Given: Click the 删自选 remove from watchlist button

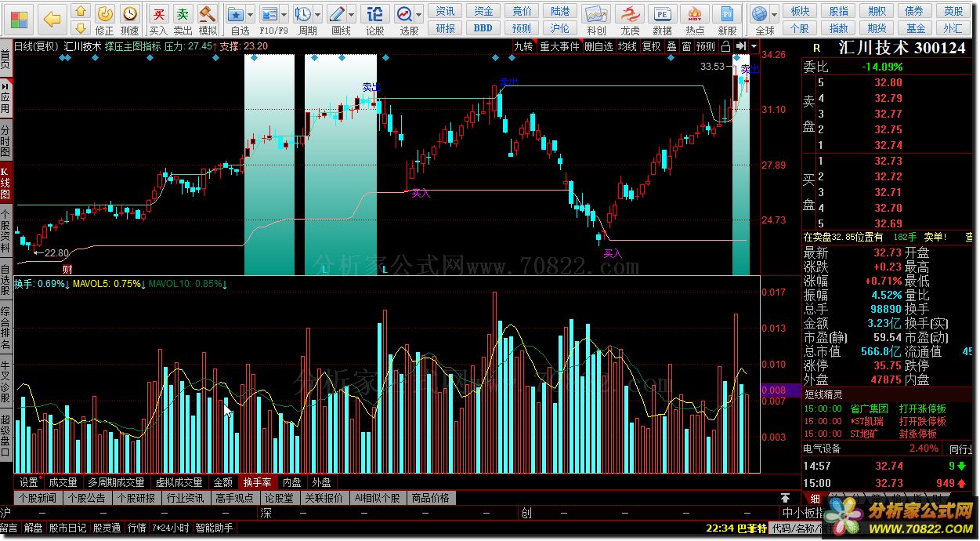Looking at the screenshot, I should (598, 46).
